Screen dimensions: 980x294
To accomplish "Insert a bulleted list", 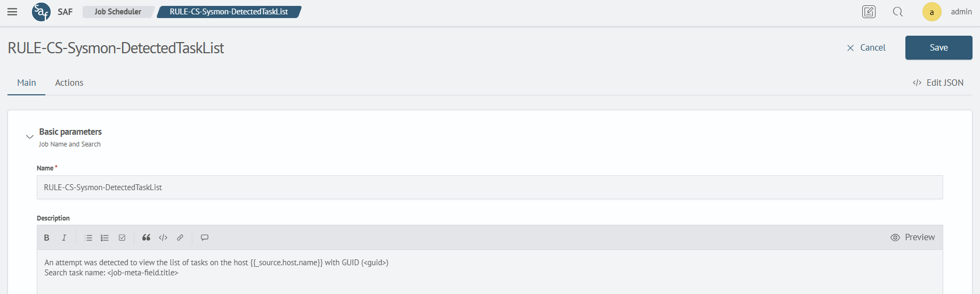I will (x=88, y=238).
